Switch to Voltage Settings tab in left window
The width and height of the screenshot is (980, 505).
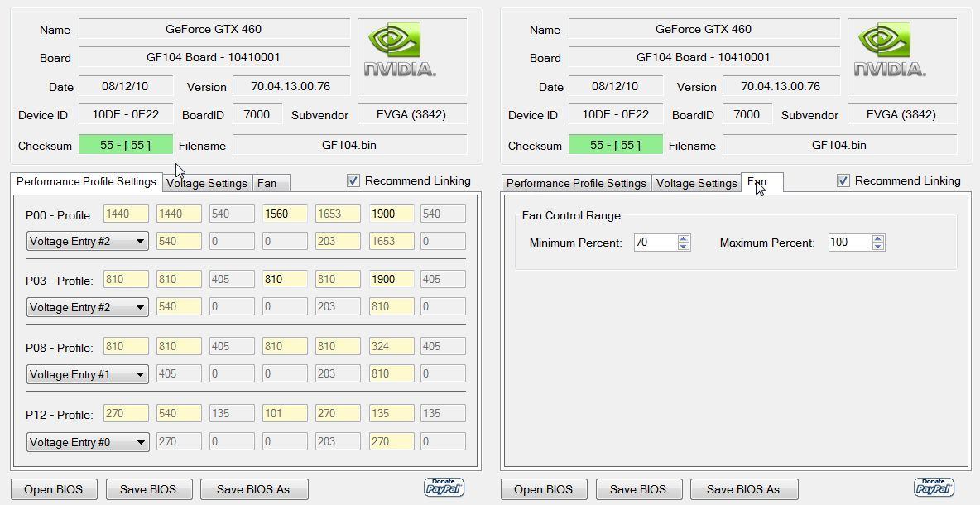(x=207, y=183)
